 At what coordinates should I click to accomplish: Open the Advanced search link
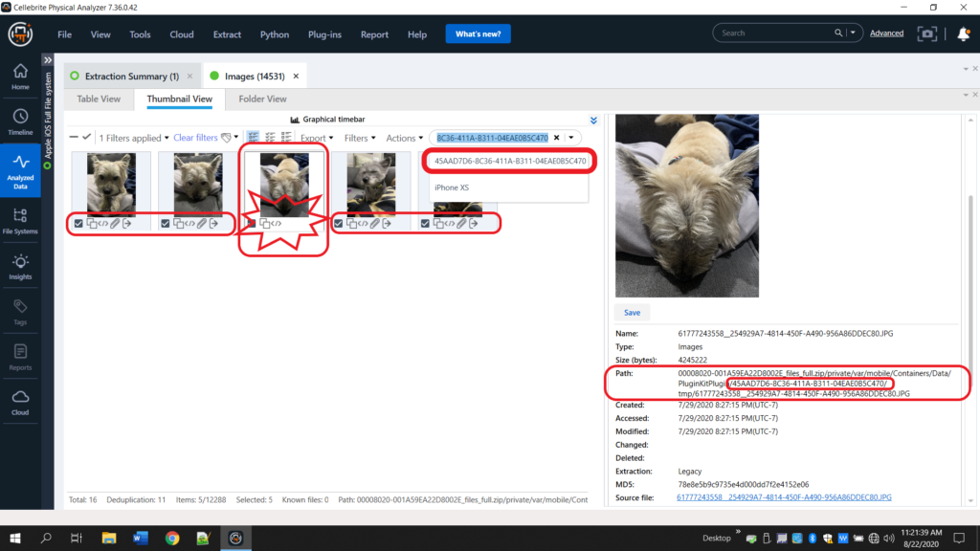click(886, 33)
